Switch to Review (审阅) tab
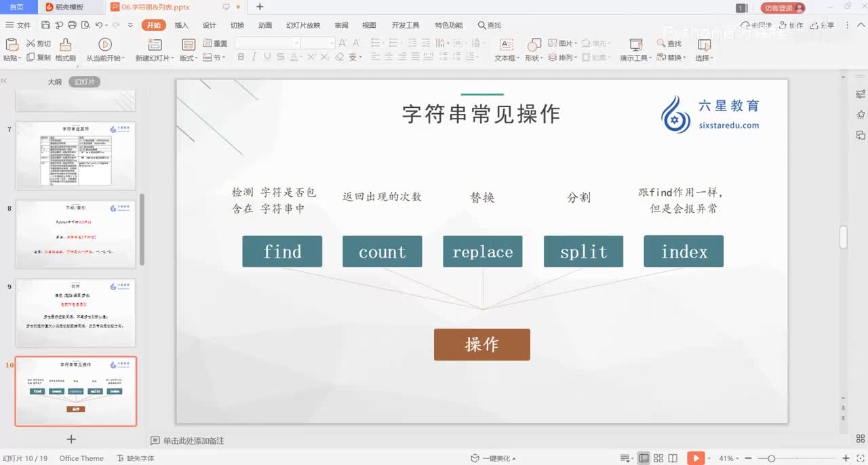868x465 pixels. pyautogui.click(x=341, y=25)
